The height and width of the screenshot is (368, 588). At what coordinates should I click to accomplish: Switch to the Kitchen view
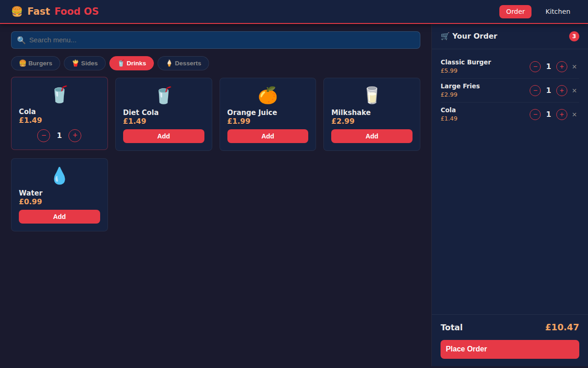point(558,11)
